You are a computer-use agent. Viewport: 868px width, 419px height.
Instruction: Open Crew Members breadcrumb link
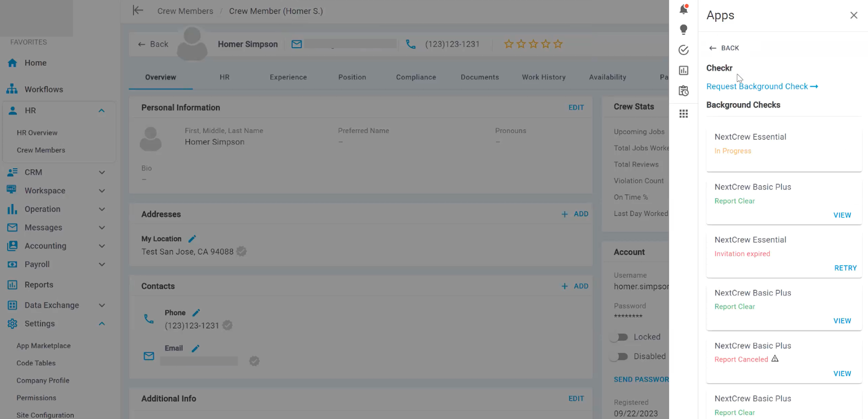185,11
